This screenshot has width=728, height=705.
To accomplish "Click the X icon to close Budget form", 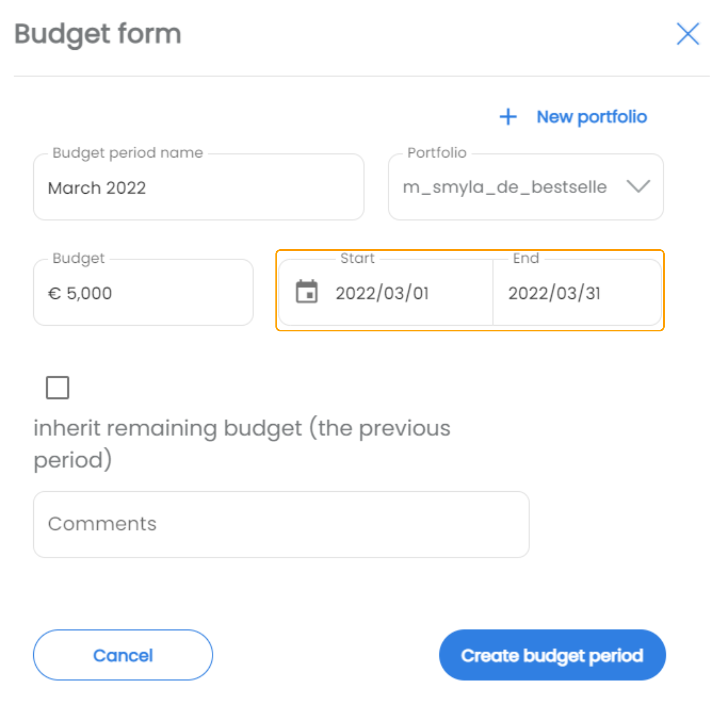I will click(x=688, y=35).
